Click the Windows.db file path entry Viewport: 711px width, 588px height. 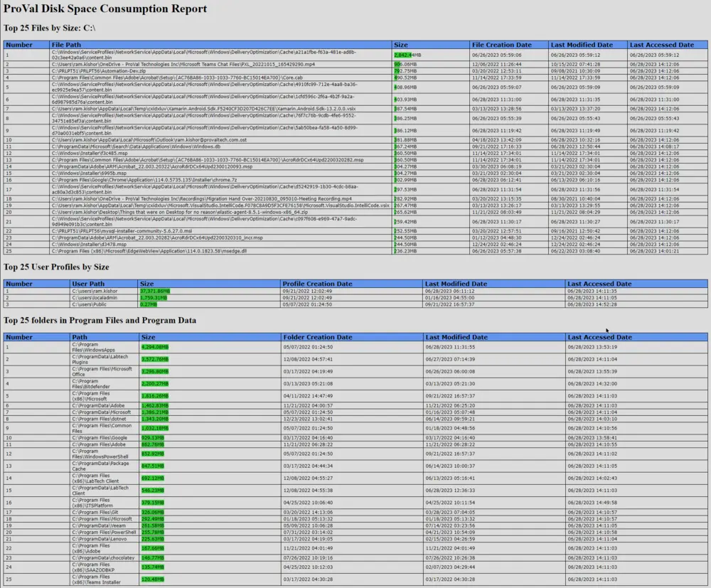pyautogui.click(x=136, y=147)
